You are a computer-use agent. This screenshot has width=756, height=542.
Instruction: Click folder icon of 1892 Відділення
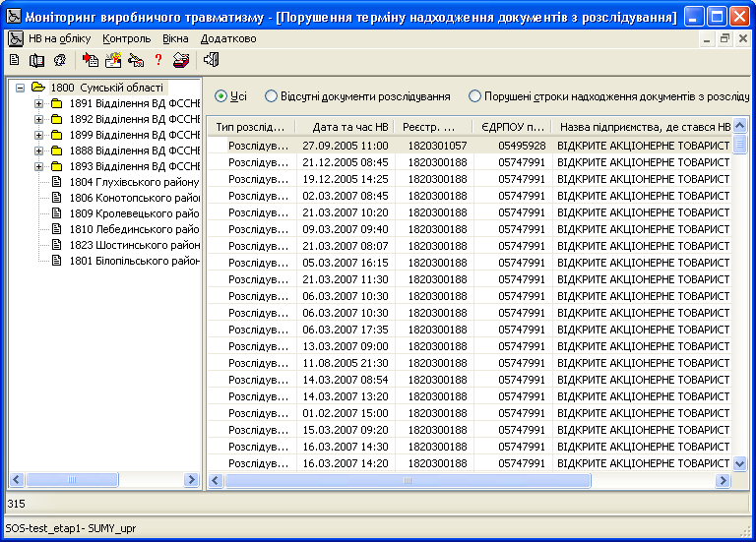[x=57, y=119]
